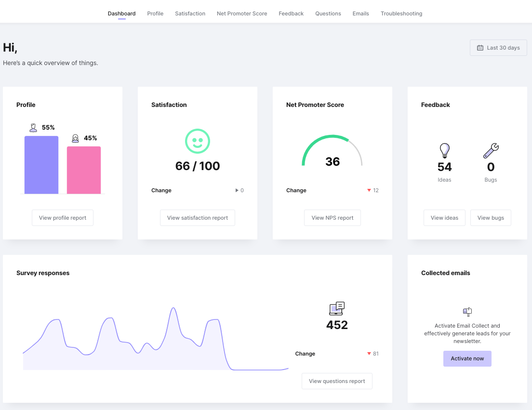
Task: Open the Emails tab
Action: 360,13
